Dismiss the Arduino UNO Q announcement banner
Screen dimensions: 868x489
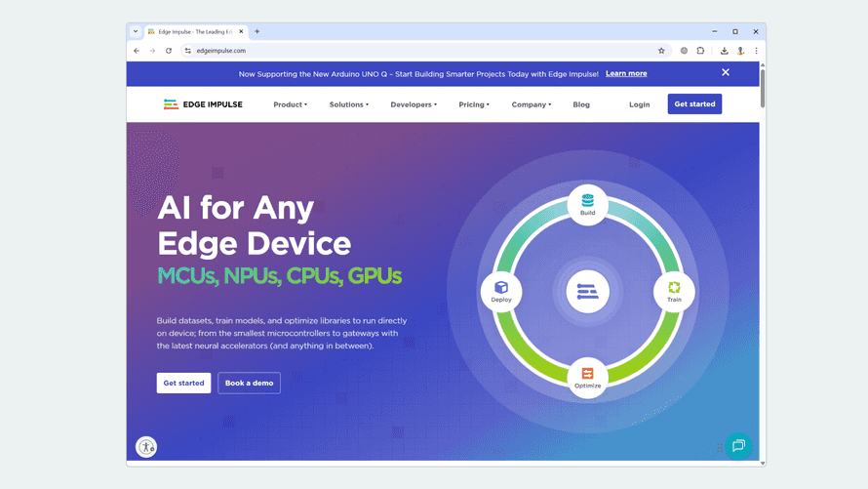(x=726, y=72)
